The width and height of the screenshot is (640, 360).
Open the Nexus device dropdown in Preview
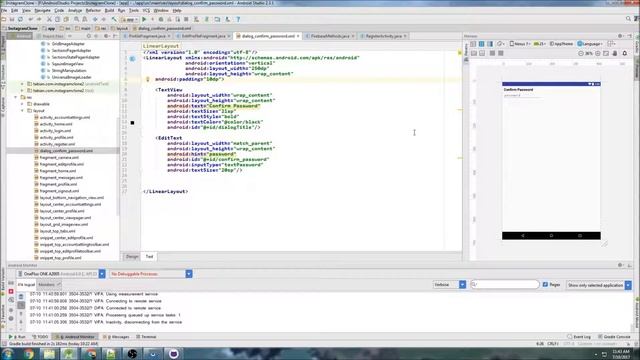click(520, 44)
